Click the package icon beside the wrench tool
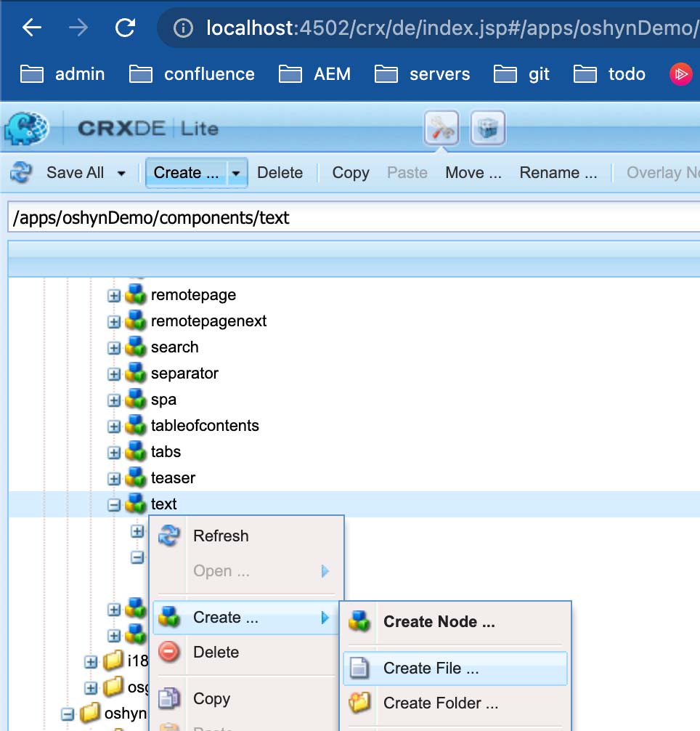Screen dimensions: 700x731 487,128
